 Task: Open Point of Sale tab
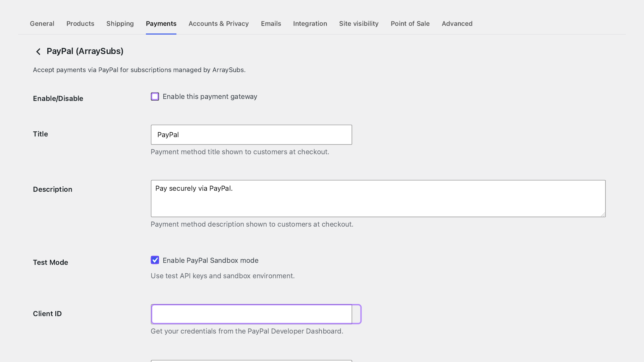click(x=410, y=23)
